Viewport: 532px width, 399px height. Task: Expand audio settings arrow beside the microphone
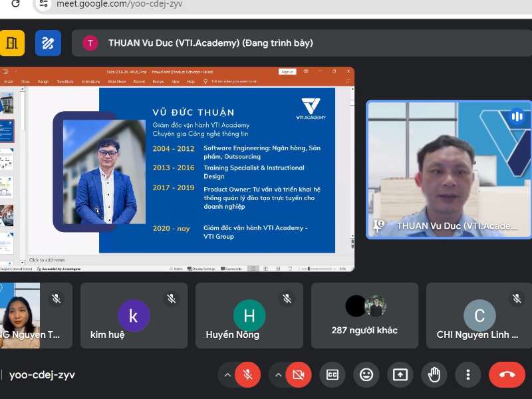(x=227, y=375)
